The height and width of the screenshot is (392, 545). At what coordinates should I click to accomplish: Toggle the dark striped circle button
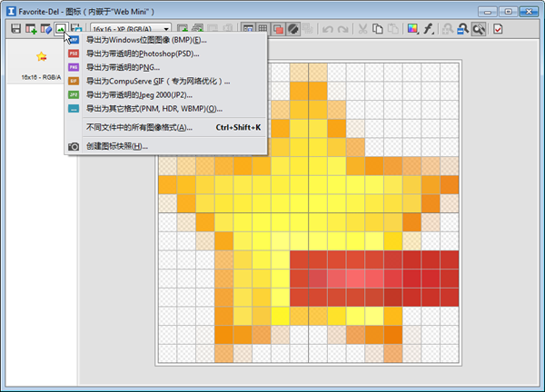point(293,29)
